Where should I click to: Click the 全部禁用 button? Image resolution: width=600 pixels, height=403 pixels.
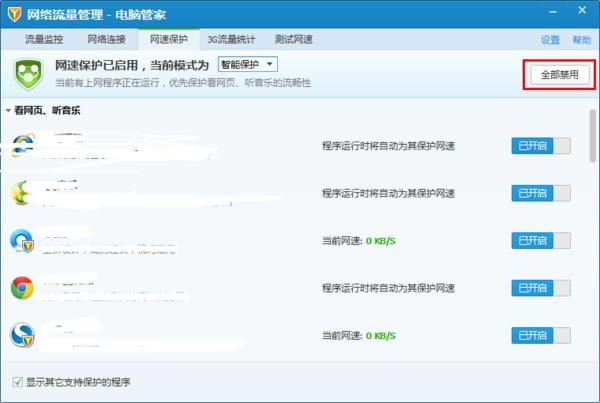pos(558,74)
